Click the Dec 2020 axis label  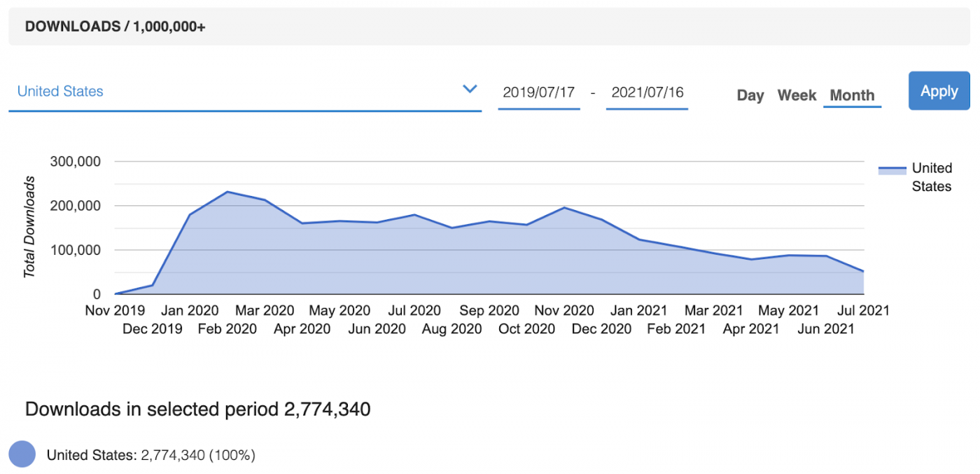(601, 328)
